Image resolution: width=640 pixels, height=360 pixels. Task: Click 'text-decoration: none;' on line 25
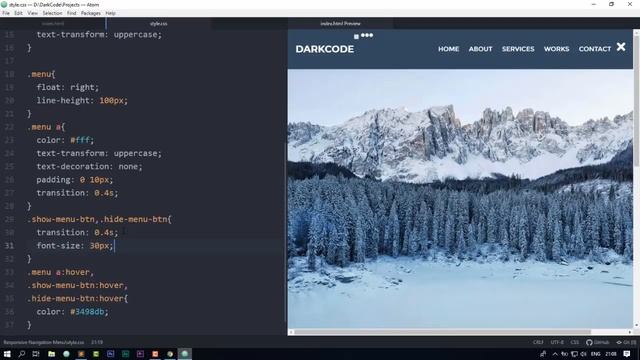tap(89, 167)
